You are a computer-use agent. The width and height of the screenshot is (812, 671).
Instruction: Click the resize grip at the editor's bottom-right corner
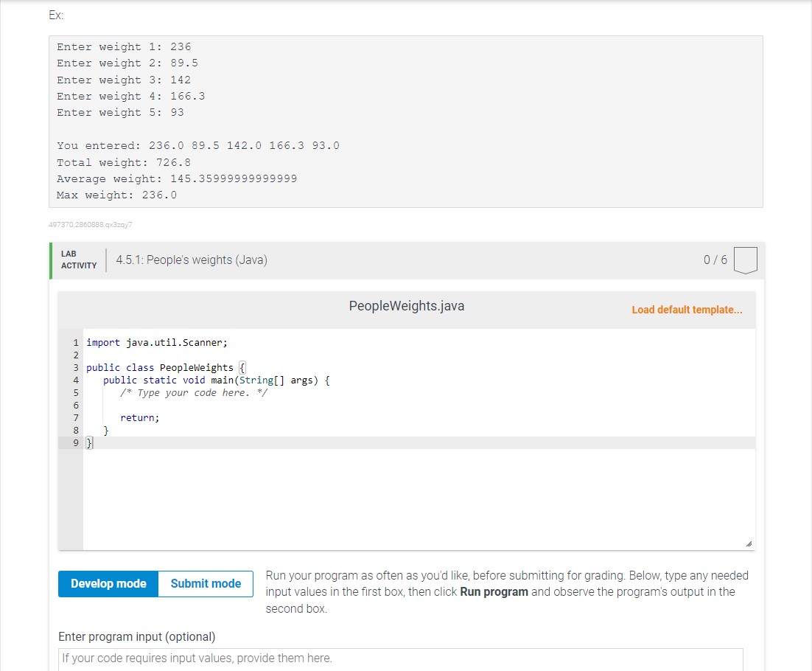pos(751,543)
